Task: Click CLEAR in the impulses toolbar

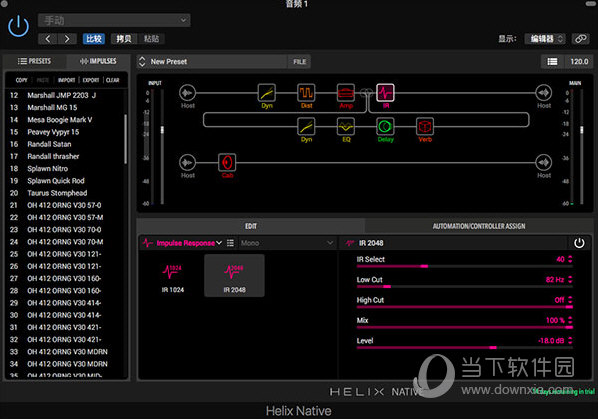Action: pos(113,80)
